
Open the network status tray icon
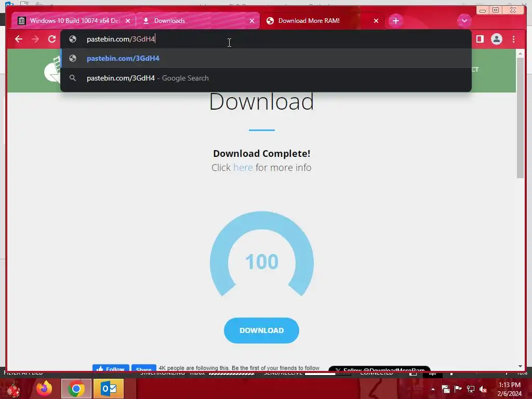[x=471, y=389]
